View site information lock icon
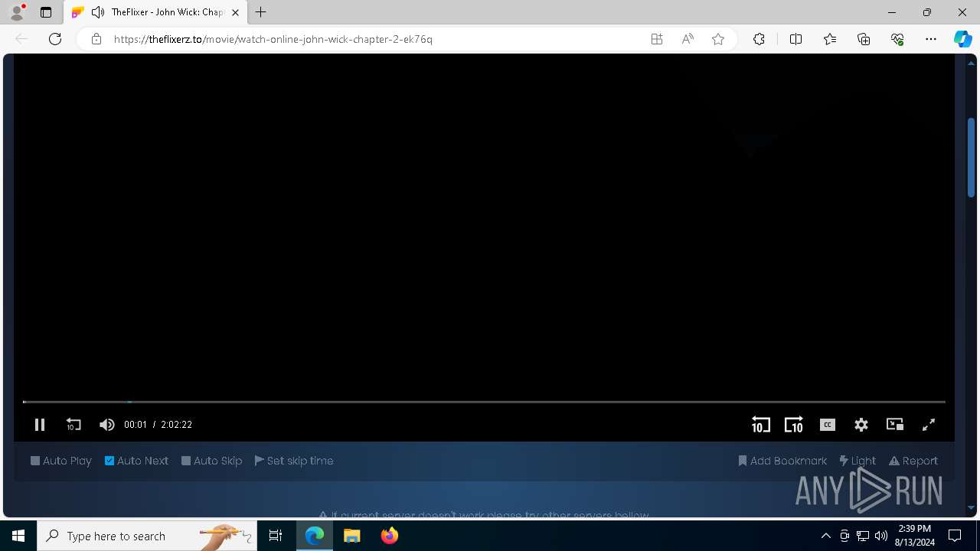This screenshot has width=980, height=551. click(x=96, y=39)
